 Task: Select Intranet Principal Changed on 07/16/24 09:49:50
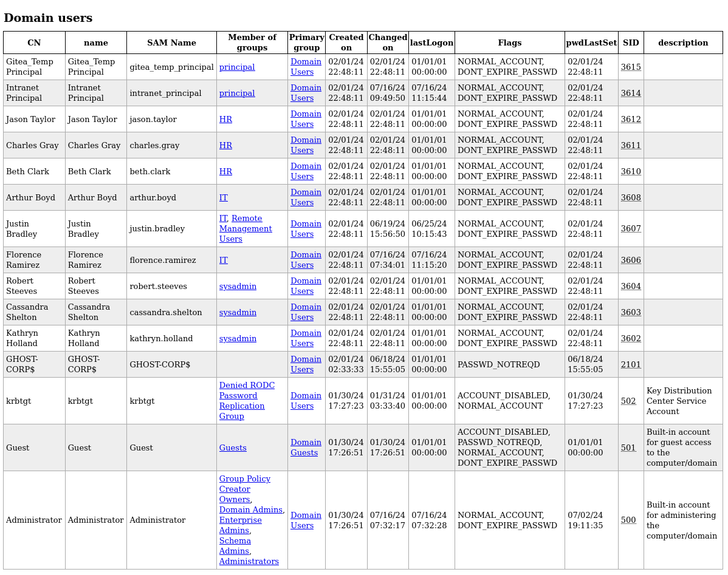pyautogui.click(x=387, y=93)
